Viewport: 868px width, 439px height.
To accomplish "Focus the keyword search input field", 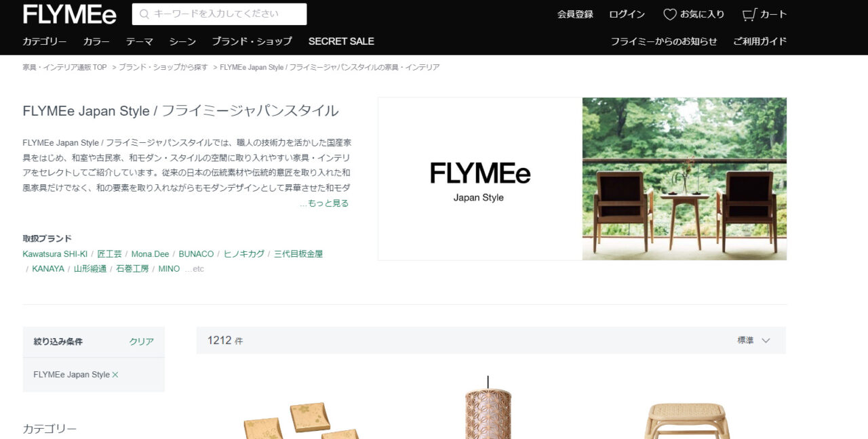I will (219, 14).
